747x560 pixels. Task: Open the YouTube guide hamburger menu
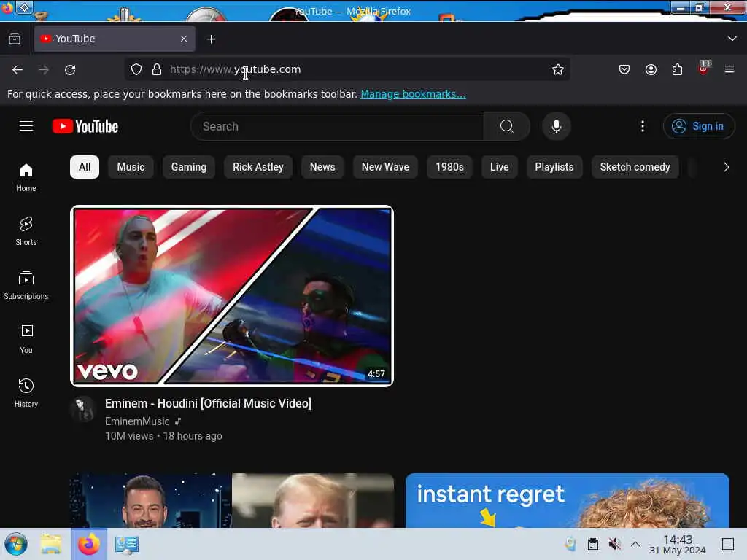coord(26,126)
